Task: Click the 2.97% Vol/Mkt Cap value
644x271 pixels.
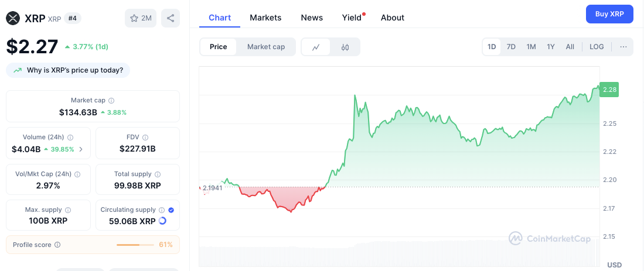Action: click(48, 186)
